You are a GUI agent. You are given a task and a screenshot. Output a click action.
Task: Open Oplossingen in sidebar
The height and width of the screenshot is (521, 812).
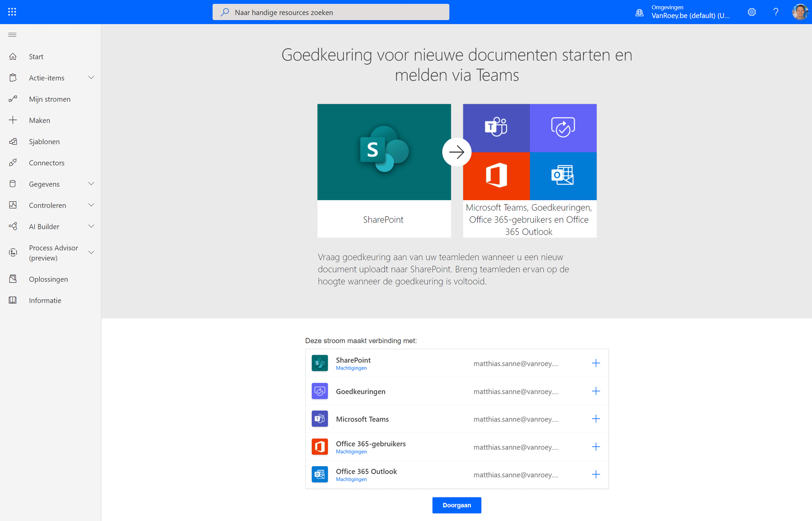click(48, 279)
